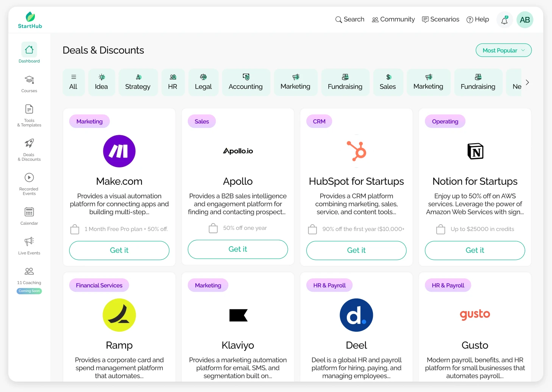This screenshot has height=392, width=552.
Task: Click the Apollo.io logo
Action: [238, 151]
